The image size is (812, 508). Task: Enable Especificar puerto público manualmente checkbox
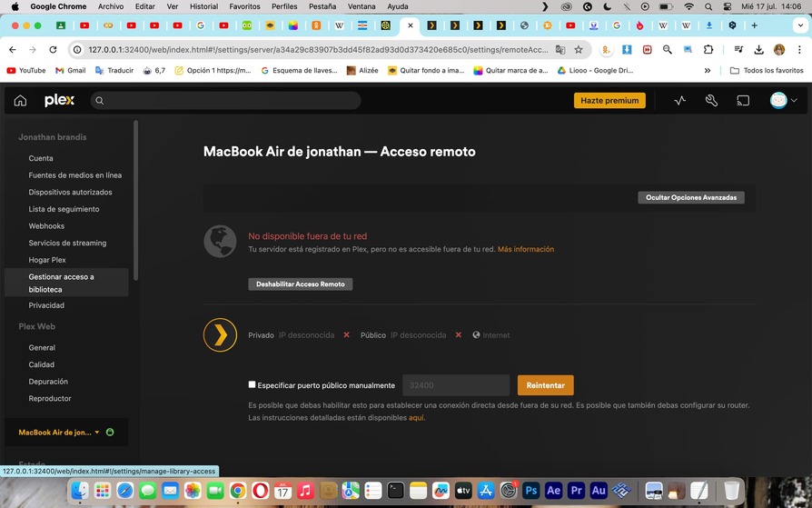(252, 384)
